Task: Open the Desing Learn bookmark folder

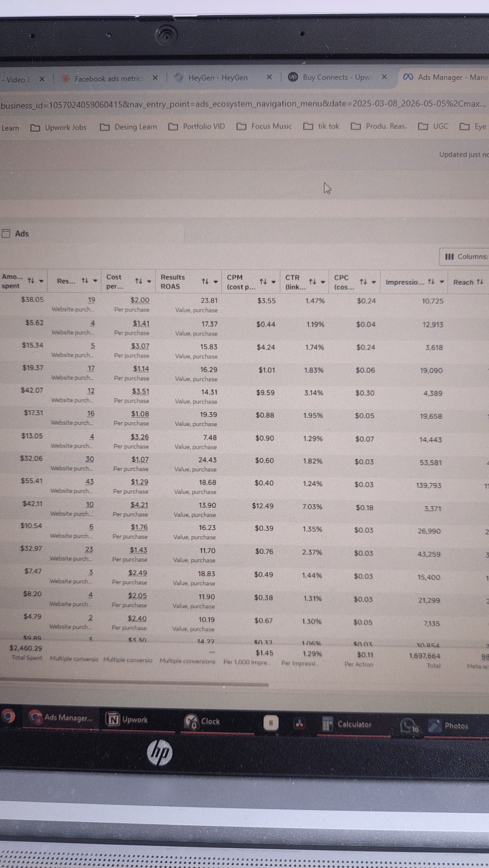Action: pos(128,127)
